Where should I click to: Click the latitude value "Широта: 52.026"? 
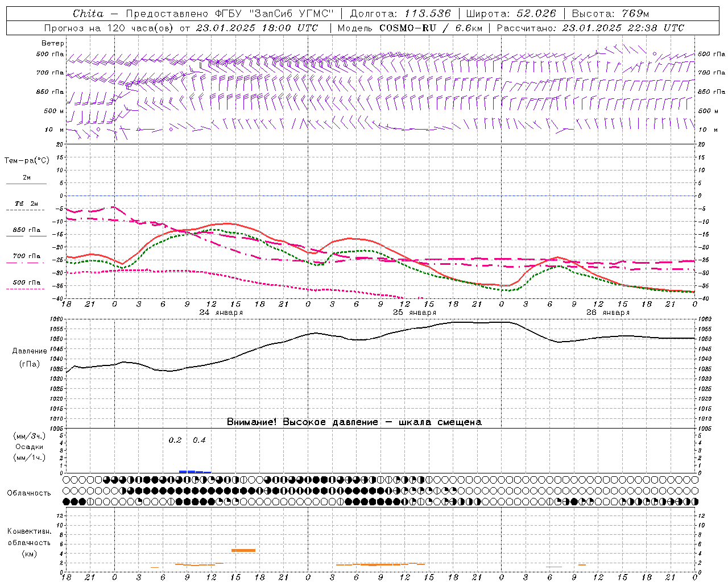pos(511,14)
